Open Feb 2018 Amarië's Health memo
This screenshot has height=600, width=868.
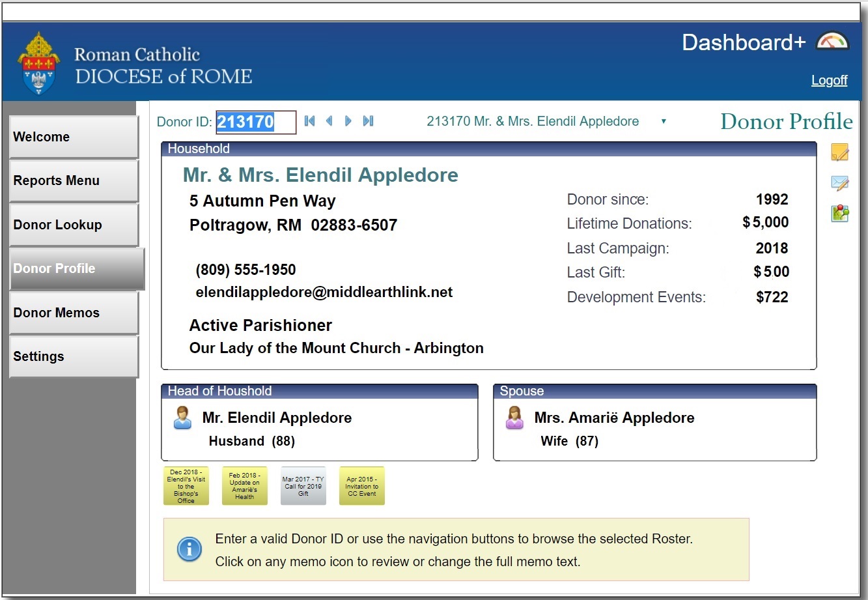click(x=244, y=486)
